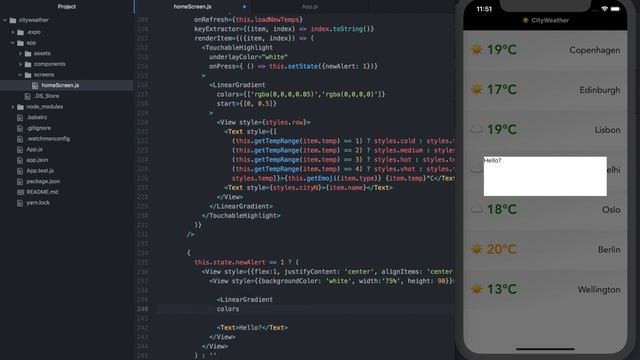The image size is (640, 360).
Task: Collapse the screens folder chevron
Action: tap(20, 75)
